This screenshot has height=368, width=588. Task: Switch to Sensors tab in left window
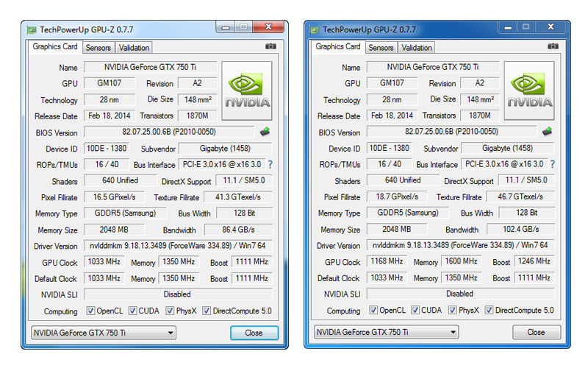98,48
